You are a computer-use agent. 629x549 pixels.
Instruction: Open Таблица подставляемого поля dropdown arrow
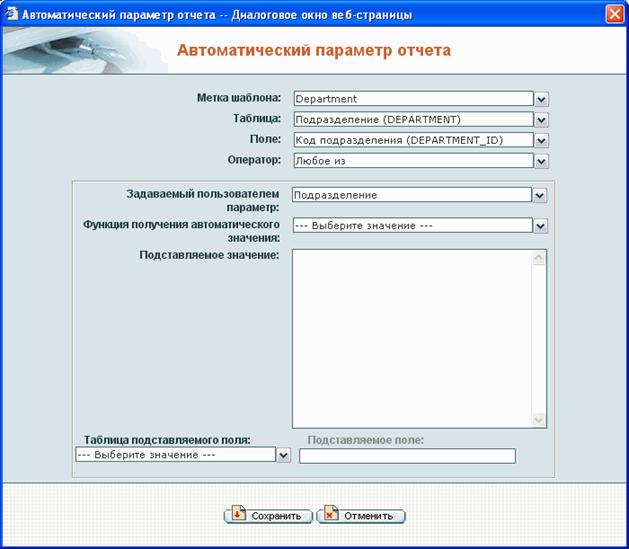(x=284, y=456)
